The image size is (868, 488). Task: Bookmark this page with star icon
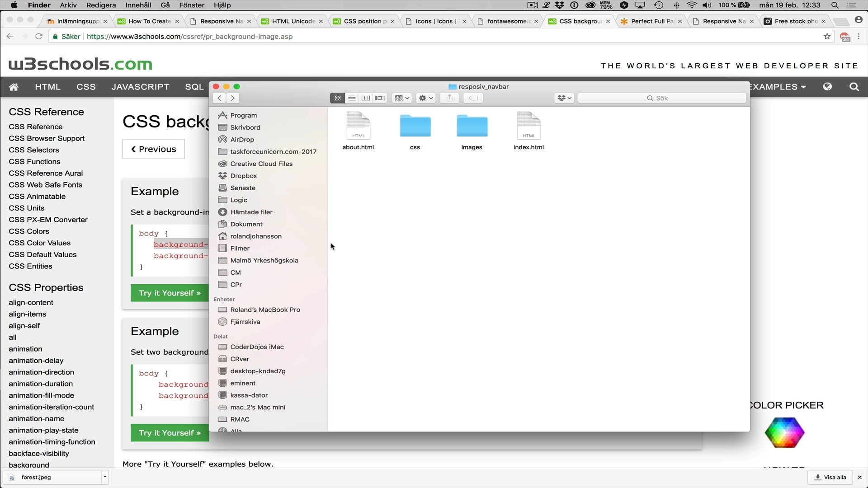827,36
